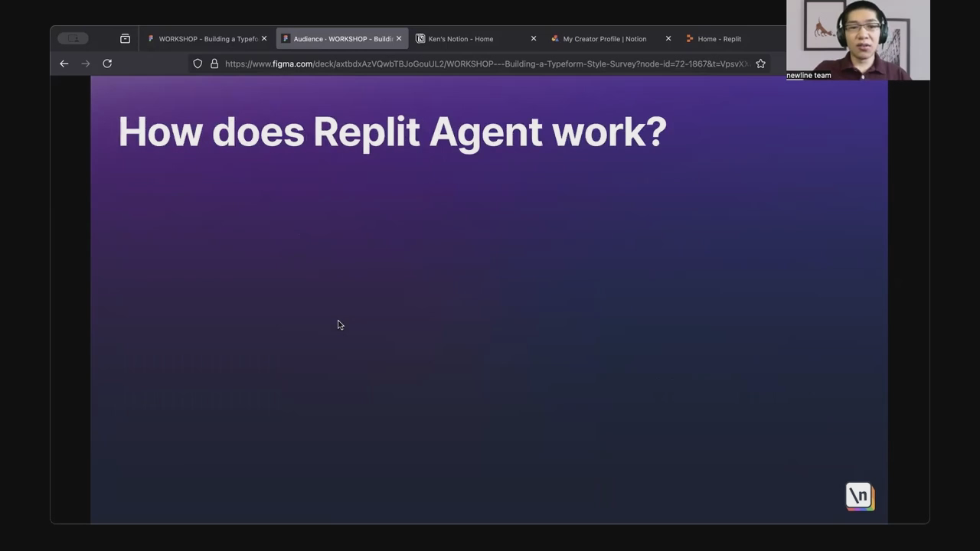Open the tab container archive icon
980x551 pixels.
[x=125, y=38]
